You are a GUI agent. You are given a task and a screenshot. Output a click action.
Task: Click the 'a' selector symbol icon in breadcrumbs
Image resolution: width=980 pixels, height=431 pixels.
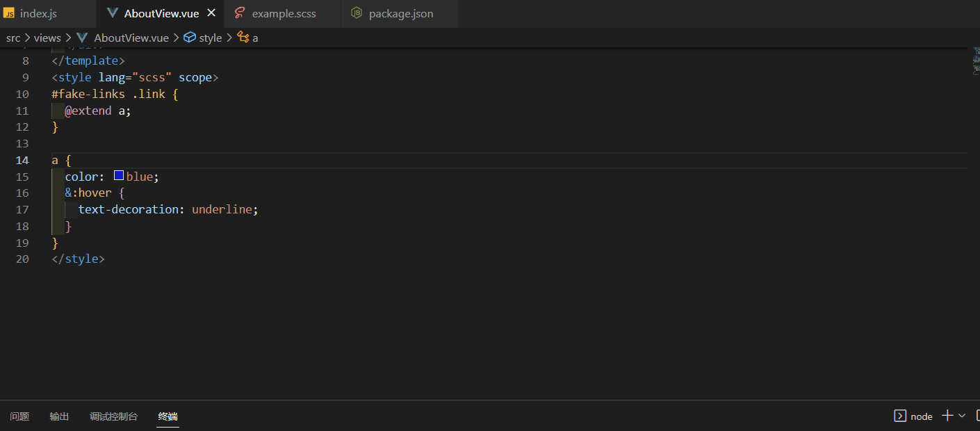[243, 38]
